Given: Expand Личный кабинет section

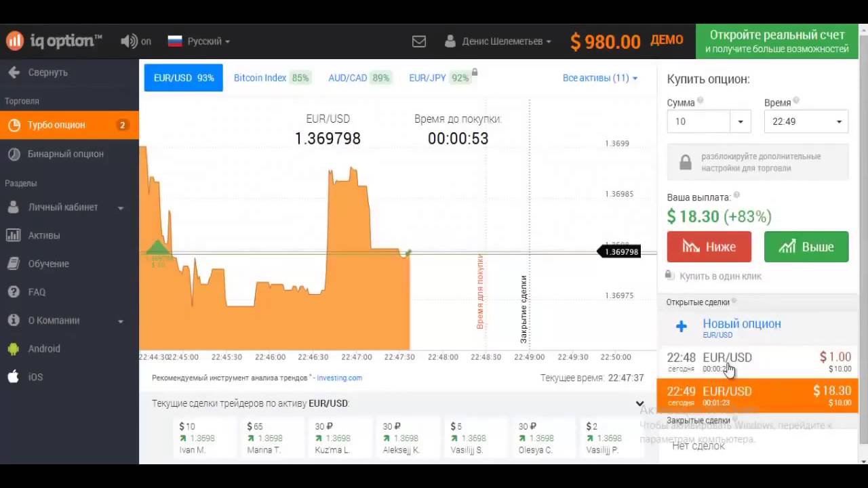Looking at the screenshot, I should point(69,207).
